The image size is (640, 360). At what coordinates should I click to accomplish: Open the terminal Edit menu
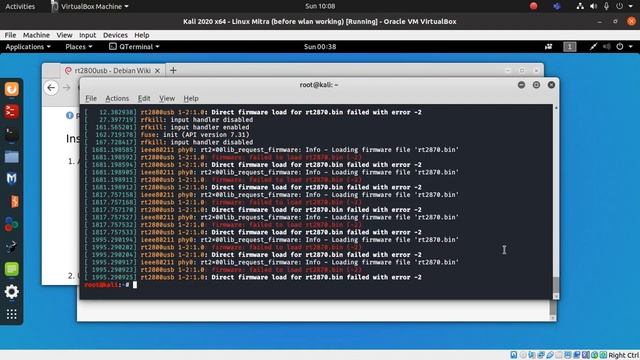pyautogui.click(x=144, y=98)
